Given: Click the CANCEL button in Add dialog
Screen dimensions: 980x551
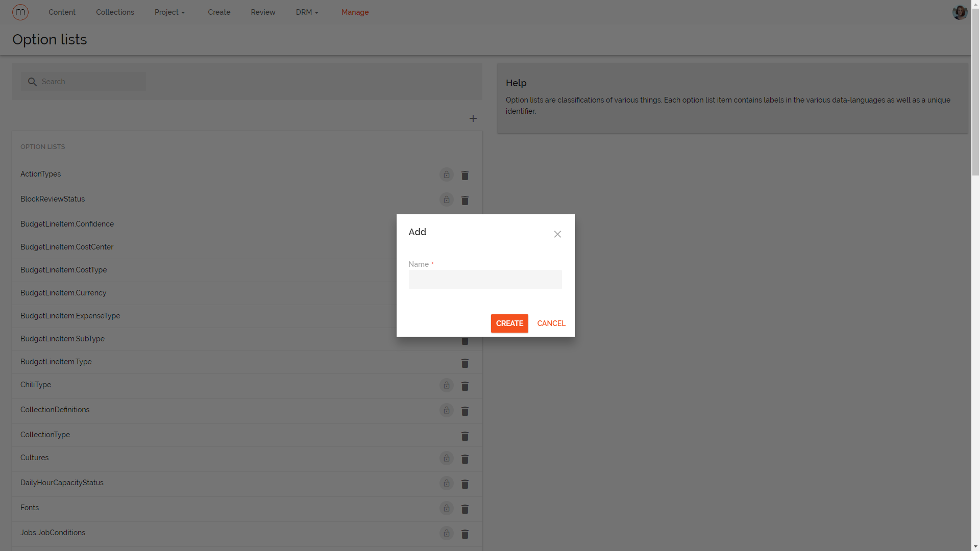Looking at the screenshot, I should click(551, 323).
